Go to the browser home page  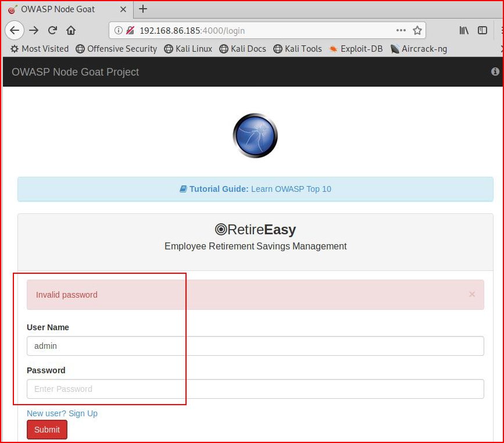71,30
